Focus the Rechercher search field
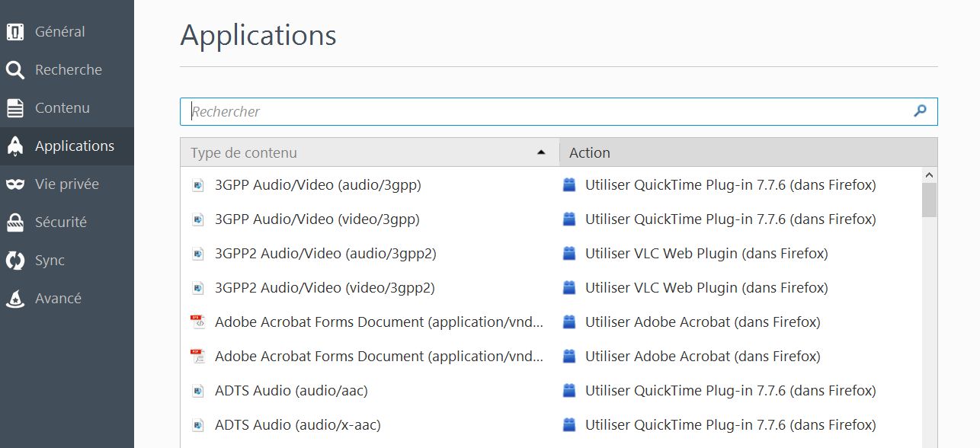 point(549,111)
